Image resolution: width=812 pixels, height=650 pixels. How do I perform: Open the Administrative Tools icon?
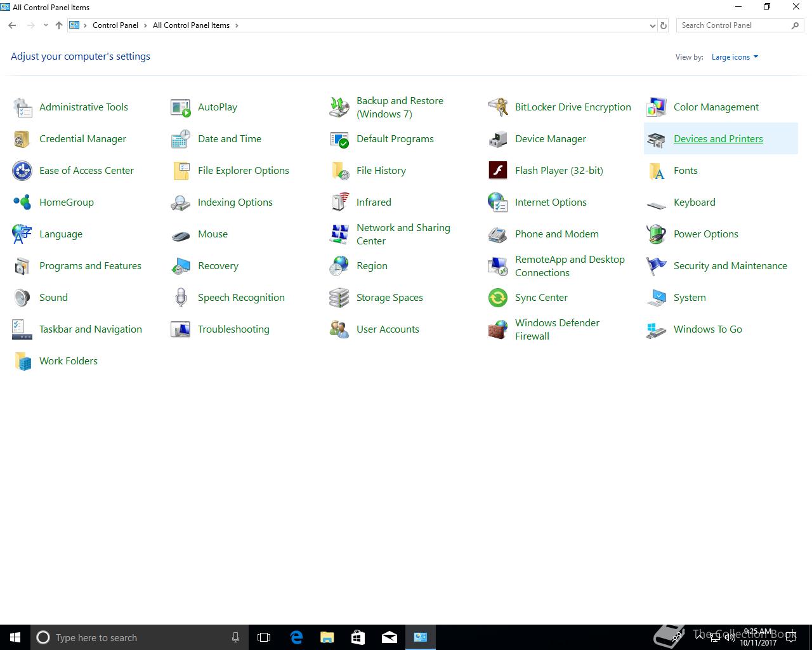tap(22, 107)
